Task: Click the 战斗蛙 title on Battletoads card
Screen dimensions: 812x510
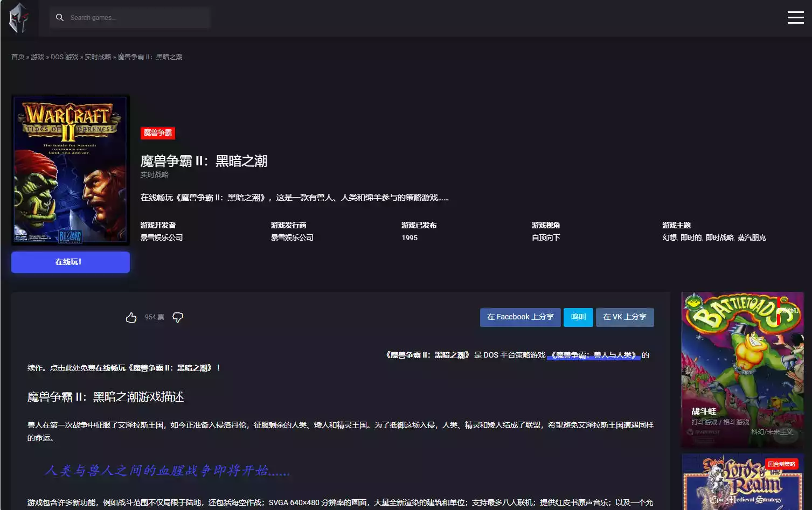Action: point(704,411)
